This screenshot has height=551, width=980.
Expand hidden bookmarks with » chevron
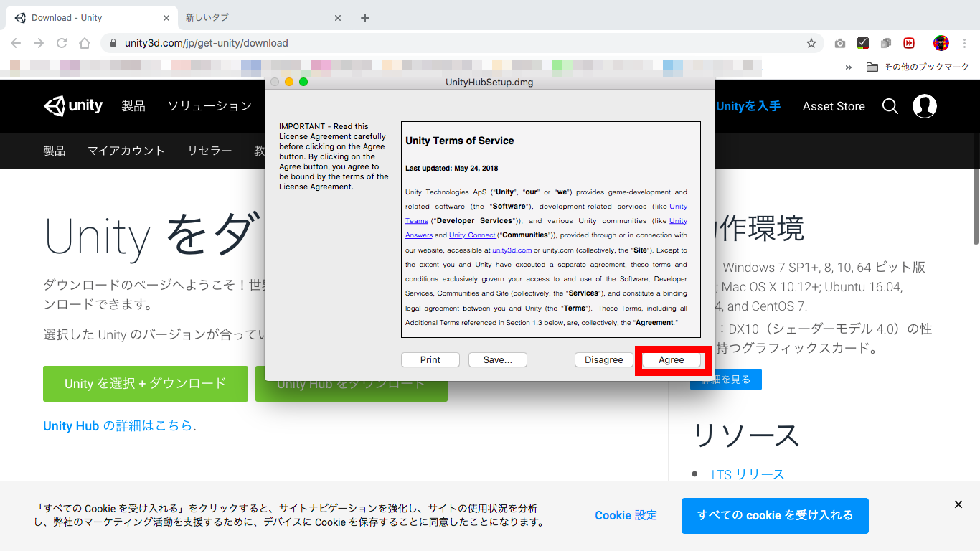849,67
